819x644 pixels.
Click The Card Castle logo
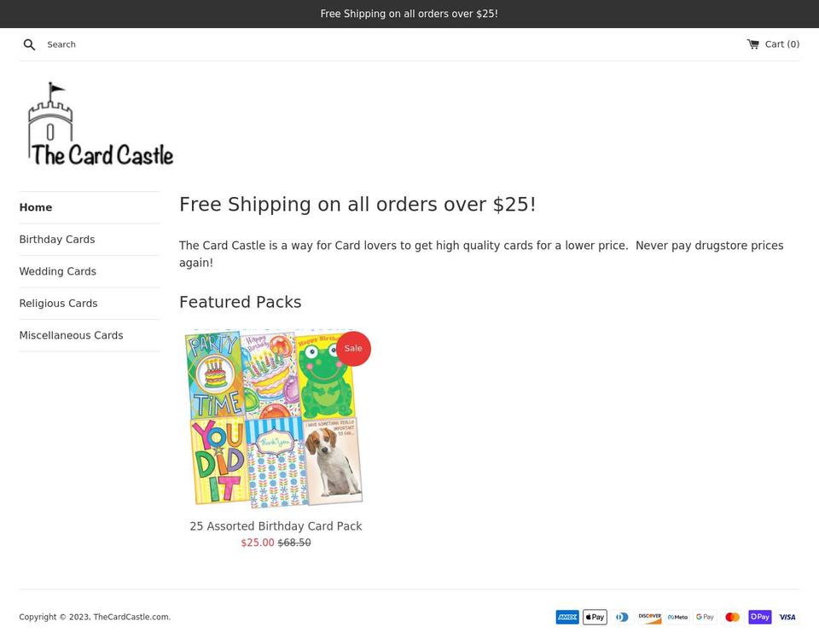(98, 124)
